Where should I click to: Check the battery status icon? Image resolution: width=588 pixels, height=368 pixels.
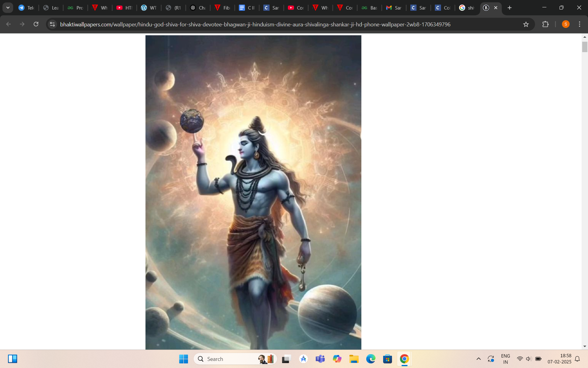coord(538,359)
